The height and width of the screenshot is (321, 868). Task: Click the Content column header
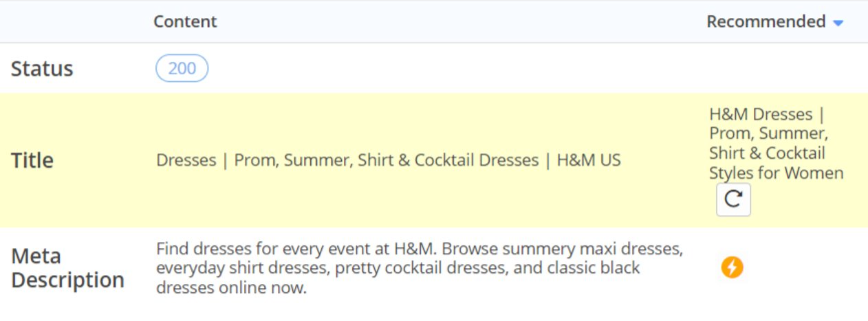tap(185, 22)
